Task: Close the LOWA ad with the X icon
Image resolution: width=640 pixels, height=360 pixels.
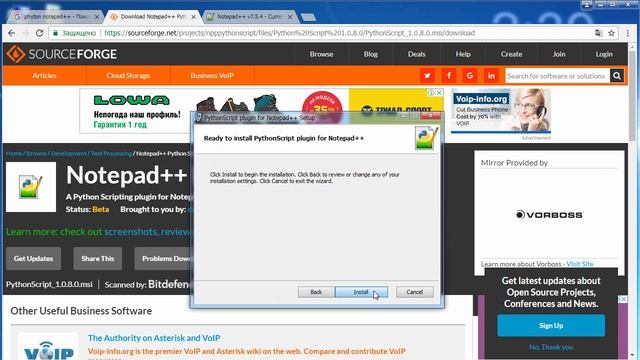Action: [439, 93]
